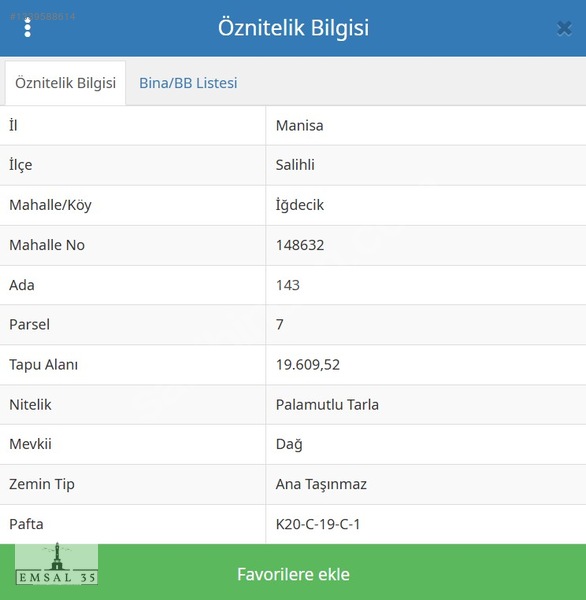Click the Zemin Tip row label
This screenshot has width=586, height=600.
pos(42,484)
